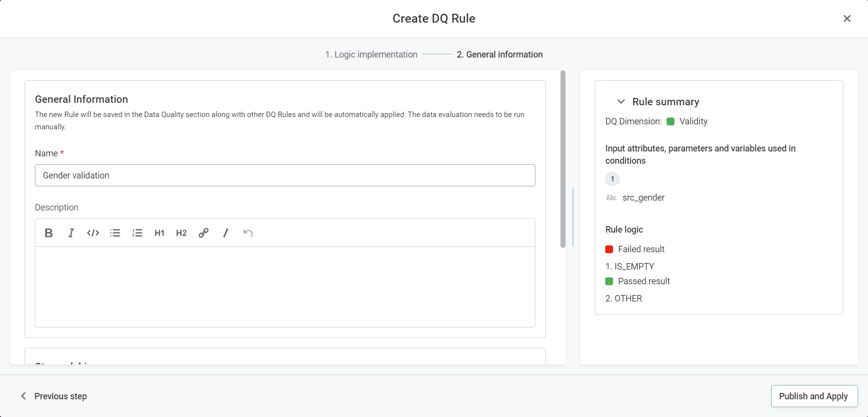Click inside the Description text area
Image resolution: width=868 pixels, height=417 pixels.
[x=285, y=287]
